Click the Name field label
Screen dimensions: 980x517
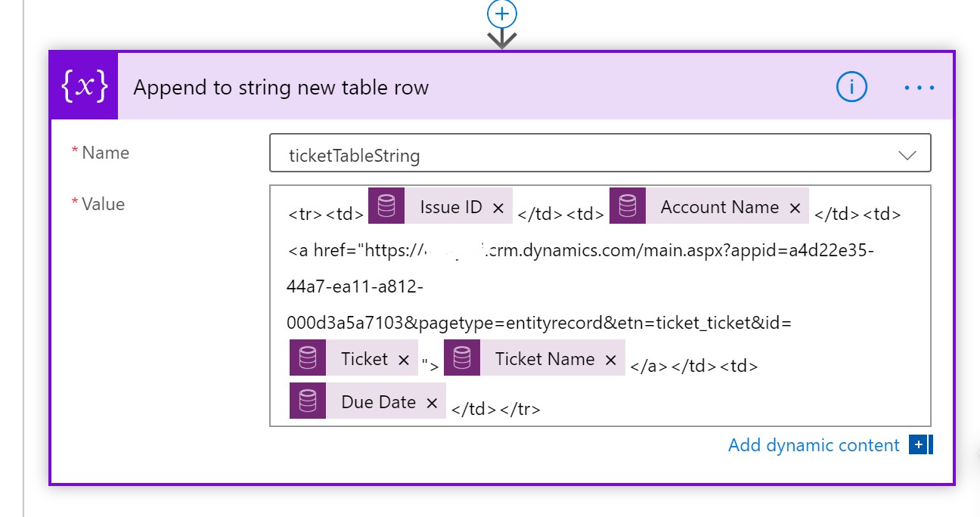coord(105,153)
